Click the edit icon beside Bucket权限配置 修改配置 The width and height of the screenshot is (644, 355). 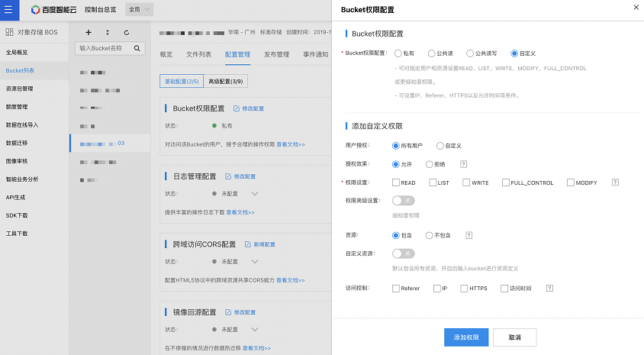[237, 108]
